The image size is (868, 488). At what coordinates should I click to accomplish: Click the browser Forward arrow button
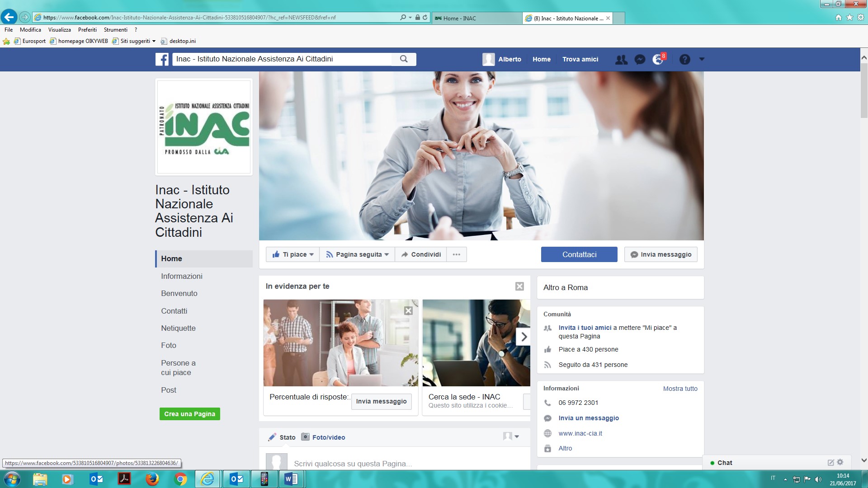(x=25, y=17)
